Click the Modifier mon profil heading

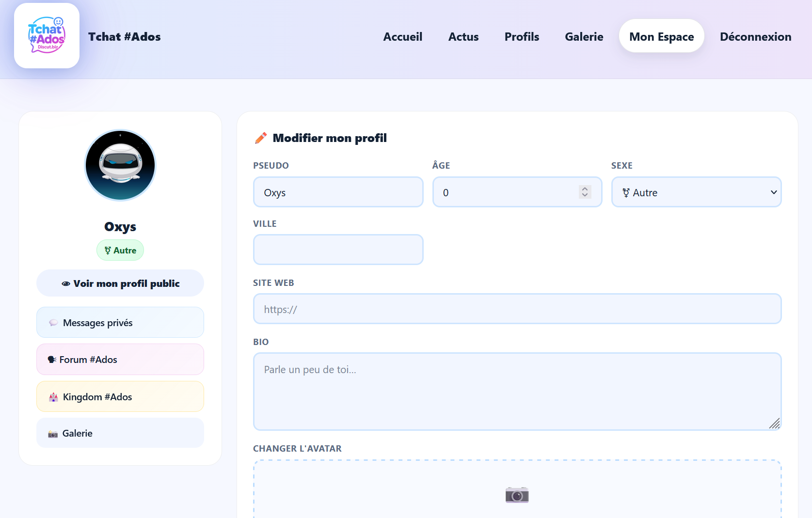click(x=330, y=138)
